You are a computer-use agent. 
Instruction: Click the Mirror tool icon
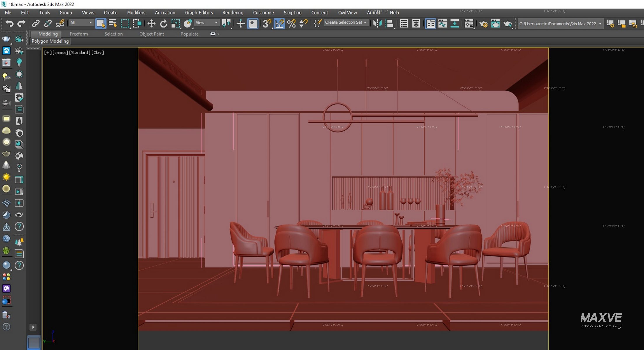(x=377, y=23)
